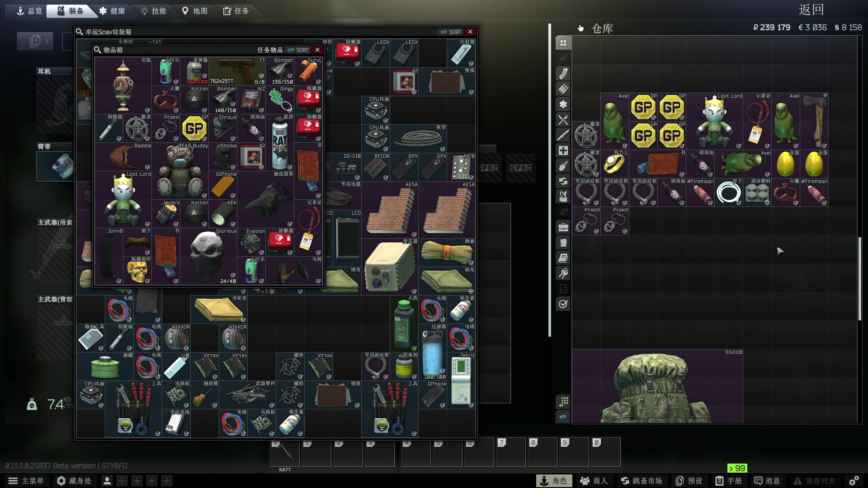This screenshot has width=868, height=488.
Task: Expand the stash sort-table icon at sidebar bottom
Action: 563,401
